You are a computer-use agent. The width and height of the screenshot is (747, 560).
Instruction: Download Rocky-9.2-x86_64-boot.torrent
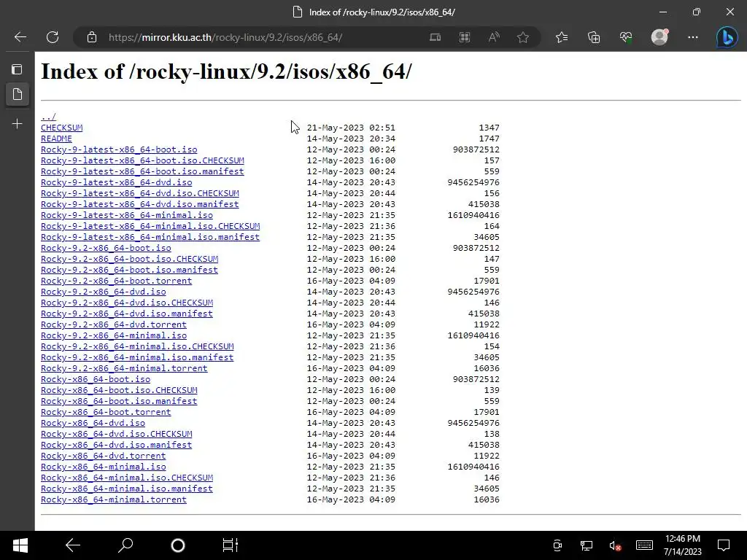pos(116,281)
